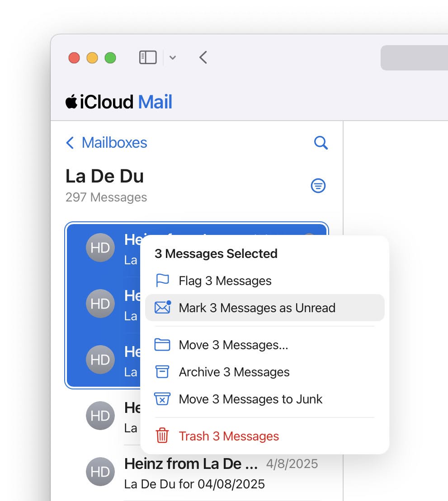Image resolution: width=448 pixels, height=501 pixels.
Task: Click the back chevron beside Mailboxes
Action: coord(70,142)
